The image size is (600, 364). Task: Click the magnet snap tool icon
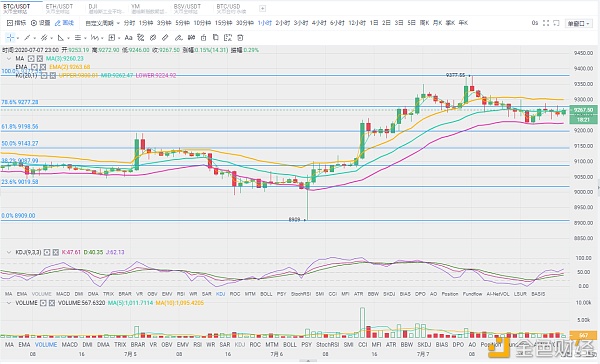[x=141, y=38]
